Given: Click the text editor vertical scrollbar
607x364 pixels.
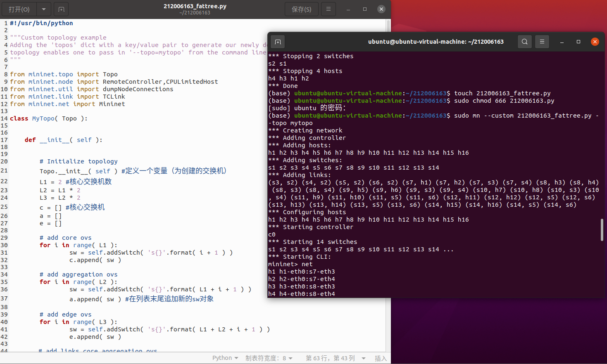Looking at the screenshot, I should click(388, 186).
